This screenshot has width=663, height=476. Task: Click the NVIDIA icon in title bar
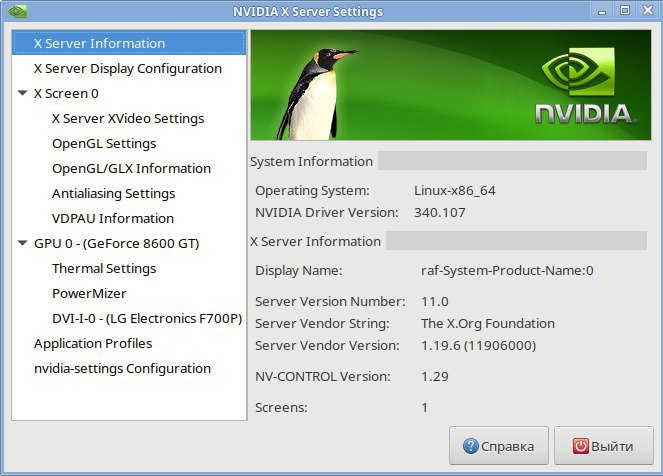click(17, 11)
